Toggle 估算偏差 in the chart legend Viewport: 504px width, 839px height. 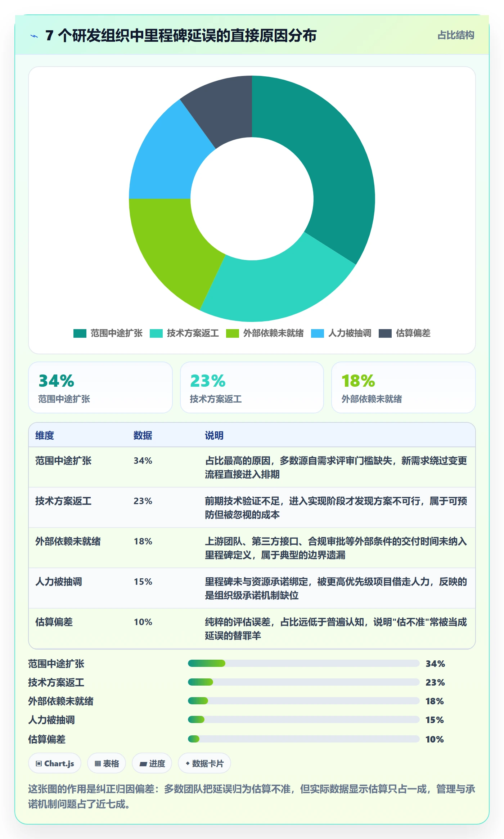click(405, 333)
